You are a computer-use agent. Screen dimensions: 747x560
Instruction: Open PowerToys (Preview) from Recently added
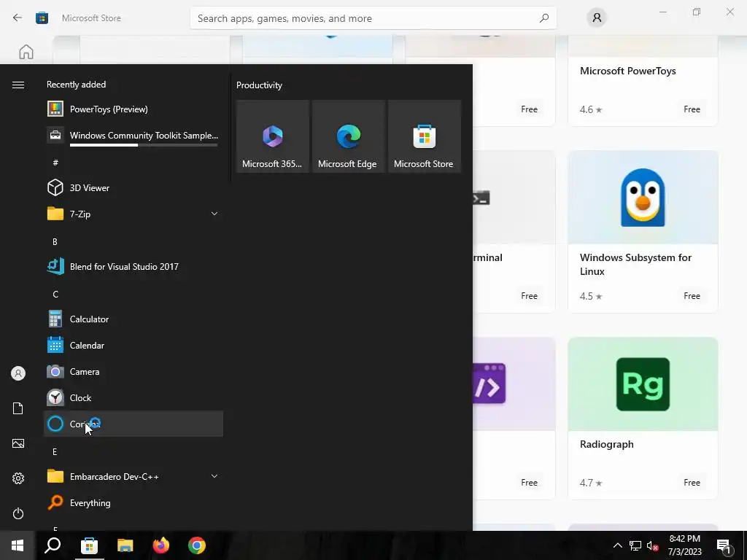(x=133, y=109)
